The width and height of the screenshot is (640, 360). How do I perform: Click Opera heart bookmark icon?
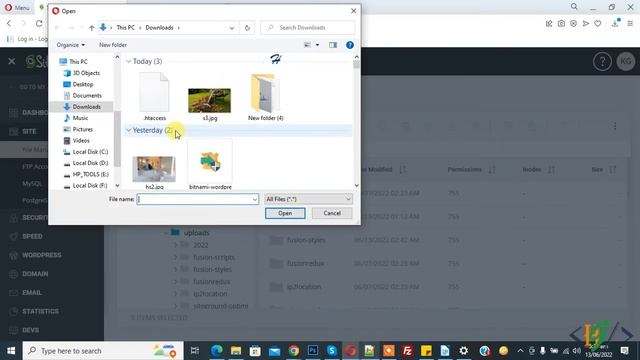[x=598, y=24]
